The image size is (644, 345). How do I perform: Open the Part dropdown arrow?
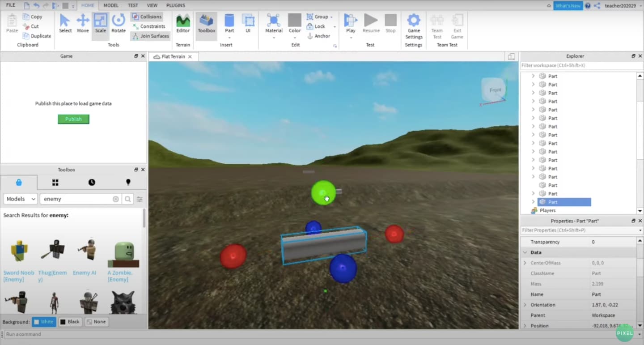(x=229, y=38)
